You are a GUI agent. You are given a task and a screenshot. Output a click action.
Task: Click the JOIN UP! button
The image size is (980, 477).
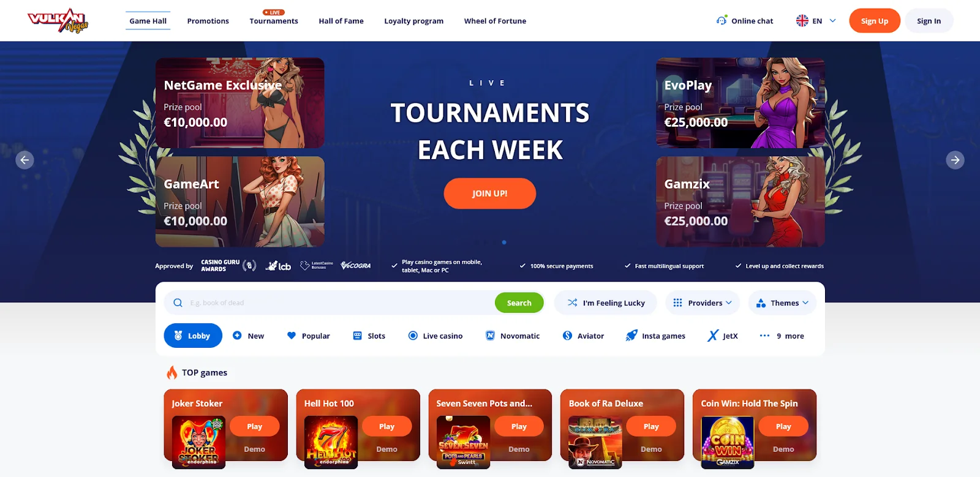490,193
